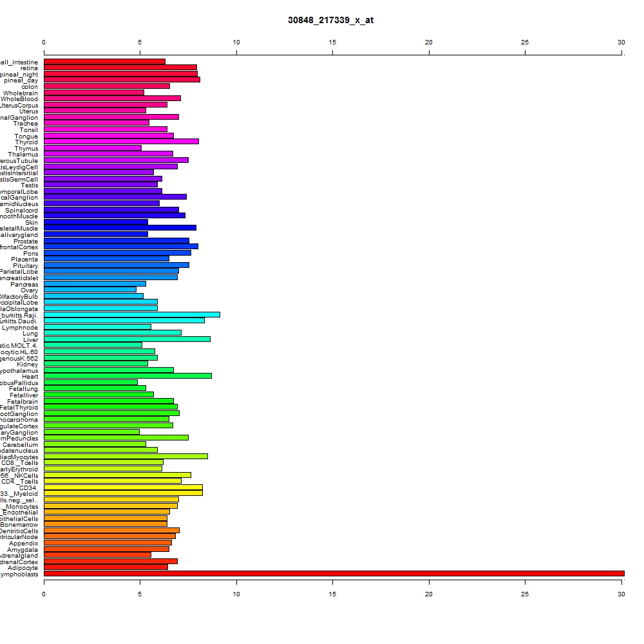Select the yellow CD34 bar

123,487
